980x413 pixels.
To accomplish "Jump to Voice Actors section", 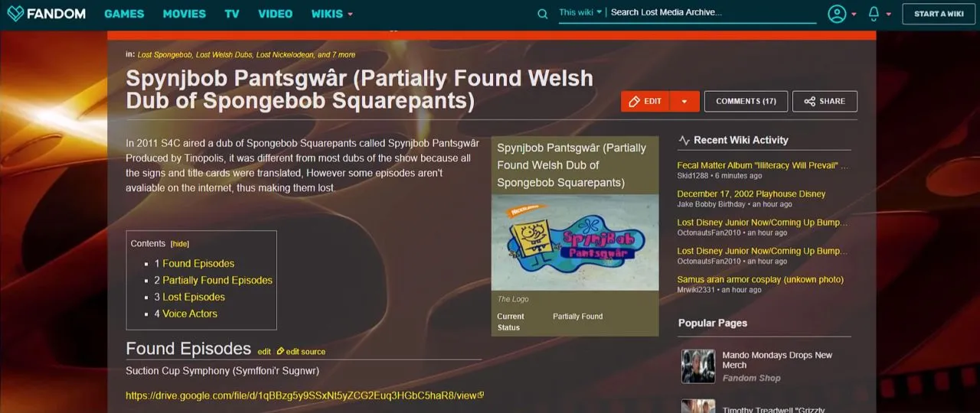I will [190, 314].
